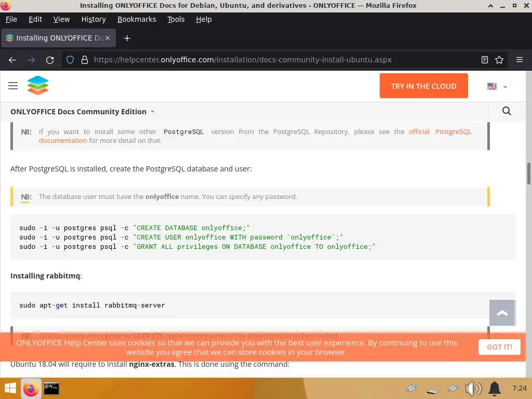This screenshot has height=399, width=532.
Task: Open the Bookmarks menu
Action: 137,19
